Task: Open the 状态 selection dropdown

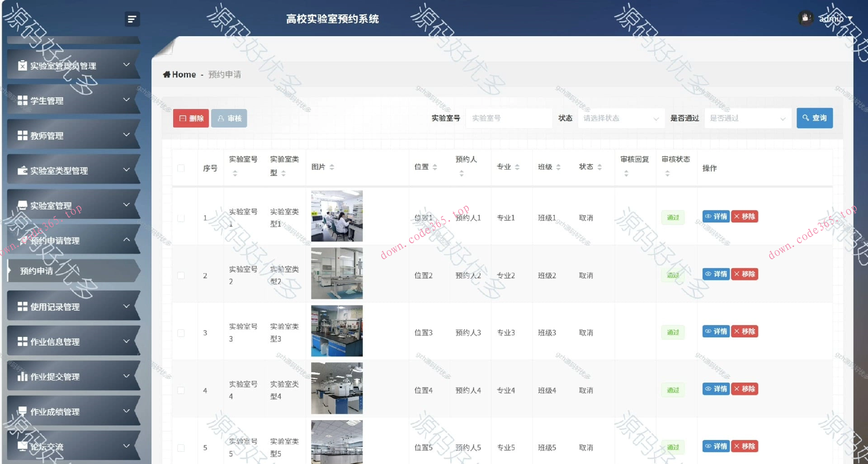Action: (621, 118)
